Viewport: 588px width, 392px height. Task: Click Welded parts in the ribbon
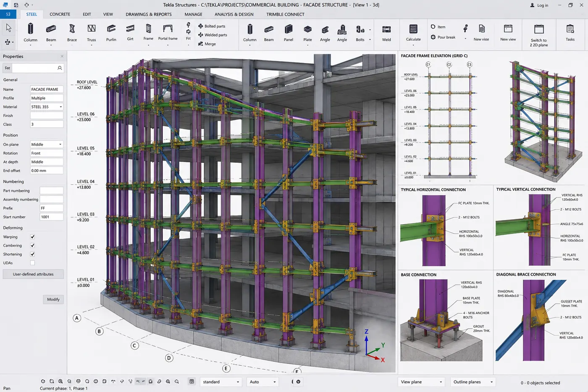click(x=213, y=35)
